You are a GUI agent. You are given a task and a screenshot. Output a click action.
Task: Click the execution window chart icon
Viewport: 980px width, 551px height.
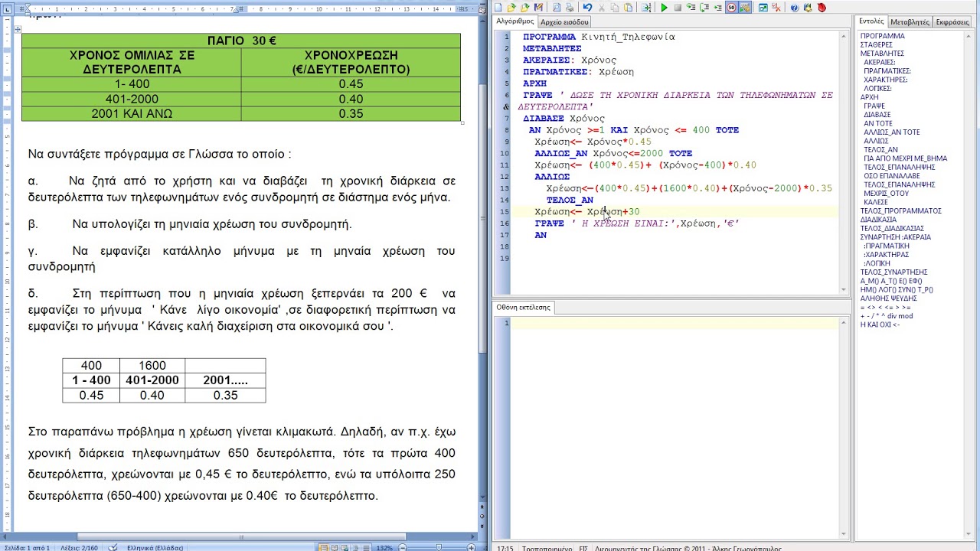click(763, 8)
